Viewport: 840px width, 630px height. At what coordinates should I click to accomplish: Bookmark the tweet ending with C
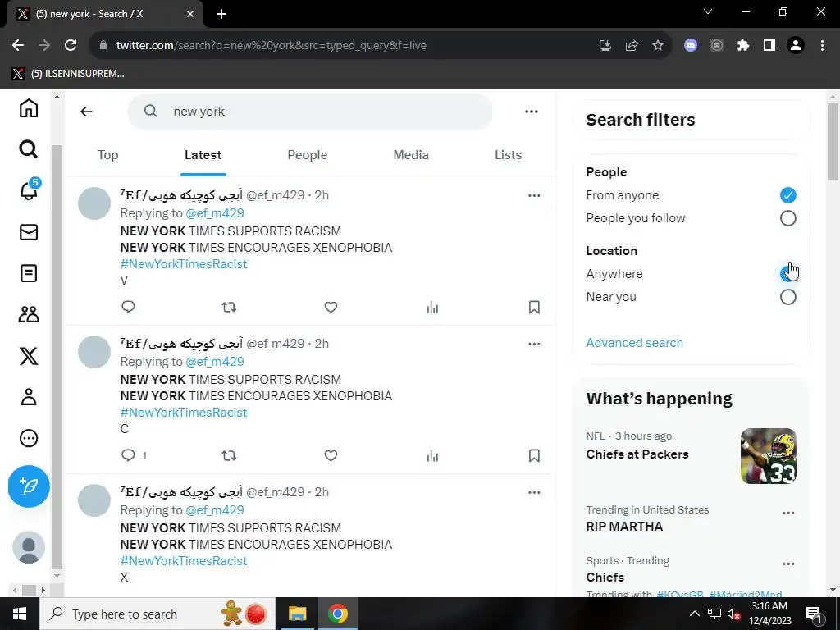click(x=533, y=455)
